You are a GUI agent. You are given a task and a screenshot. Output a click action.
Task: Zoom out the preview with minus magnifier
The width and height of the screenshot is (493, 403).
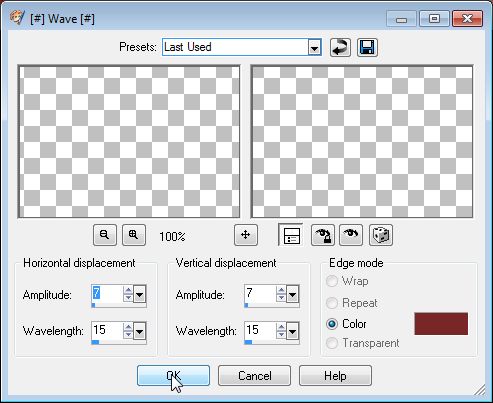(105, 235)
